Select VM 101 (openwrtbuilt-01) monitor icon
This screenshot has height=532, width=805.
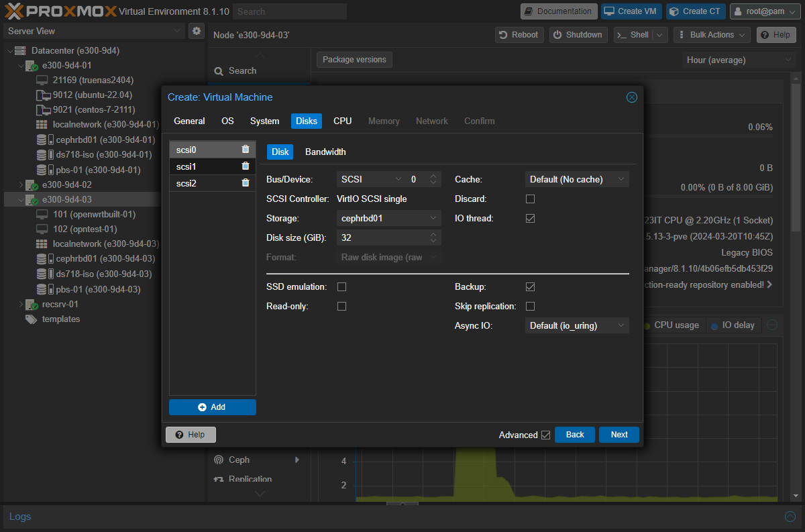(42, 214)
